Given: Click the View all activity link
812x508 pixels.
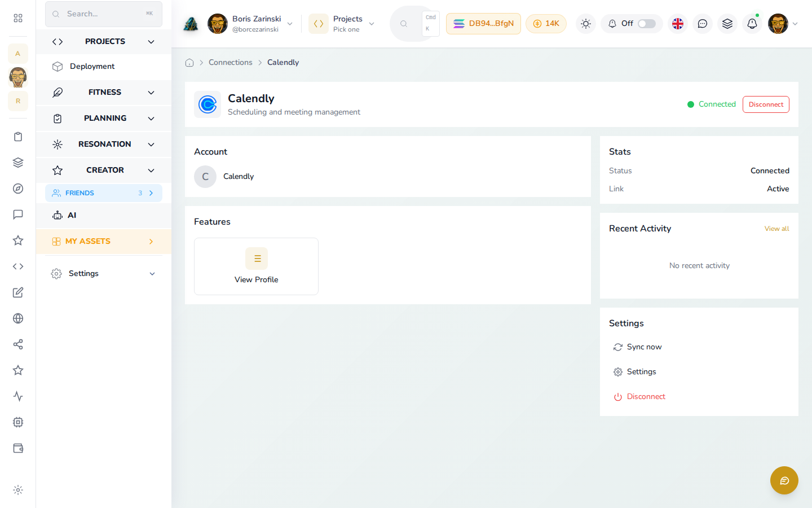Looking at the screenshot, I should [776, 229].
